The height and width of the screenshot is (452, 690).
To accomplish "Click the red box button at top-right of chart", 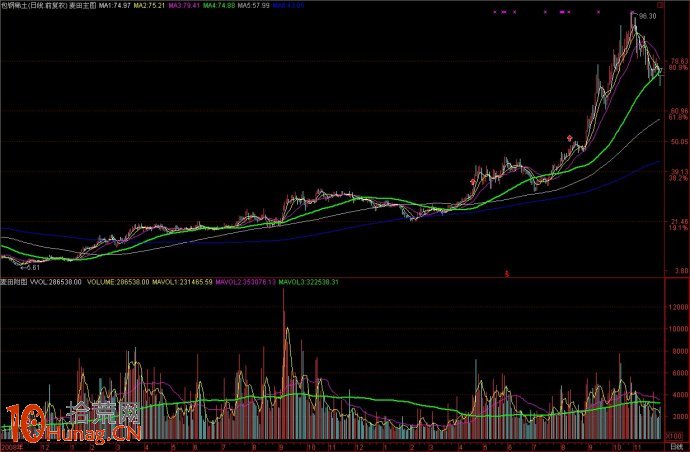I will pyautogui.click(x=660, y=5).
